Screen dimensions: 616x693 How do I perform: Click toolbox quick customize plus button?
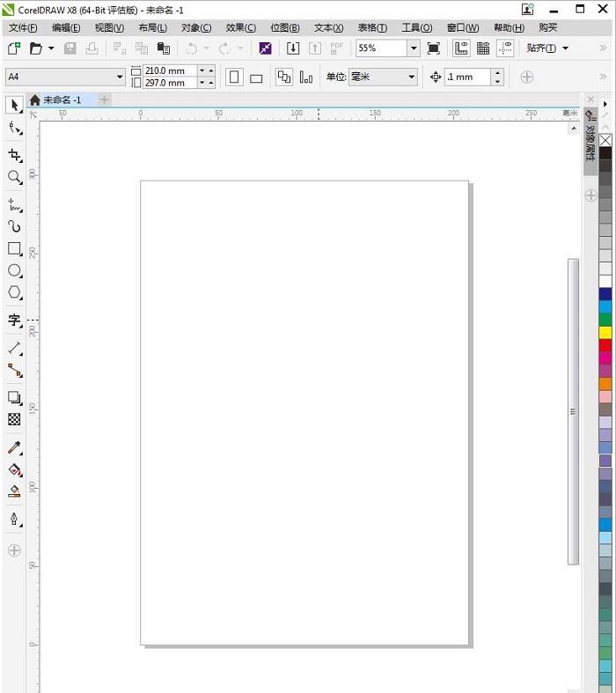click(x=14, y=550)
